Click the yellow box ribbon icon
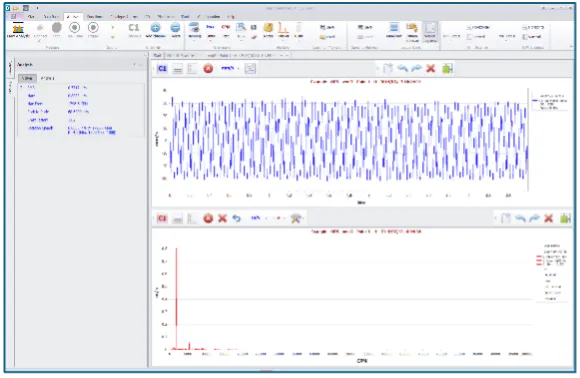 pyautogui.click(x=268, y=27)
